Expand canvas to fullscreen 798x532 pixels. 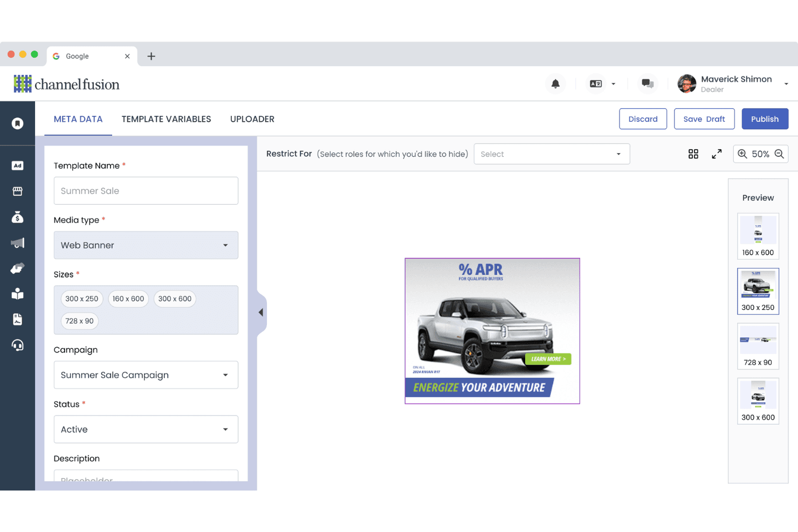click(x=717, y=154)
